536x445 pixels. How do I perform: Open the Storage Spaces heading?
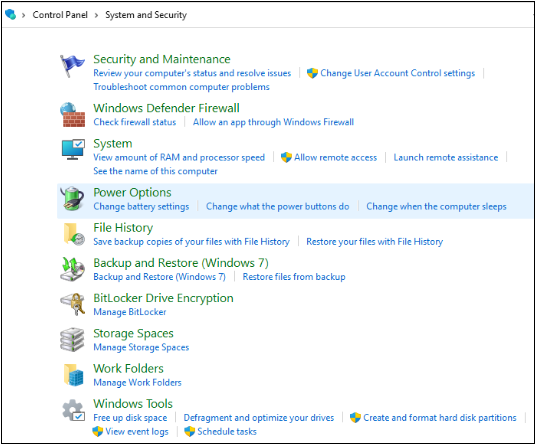click(x=133, y=333)
